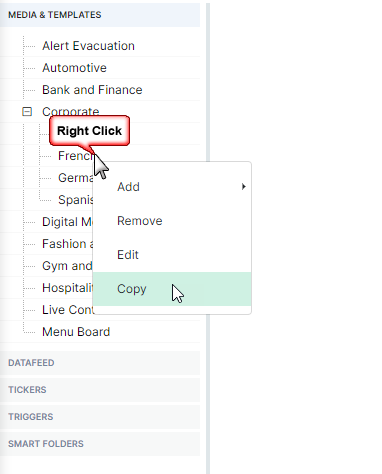The height and width of the screenshot is (474, 382).
Task: Select the German subfolder
Action: point(76,178)
